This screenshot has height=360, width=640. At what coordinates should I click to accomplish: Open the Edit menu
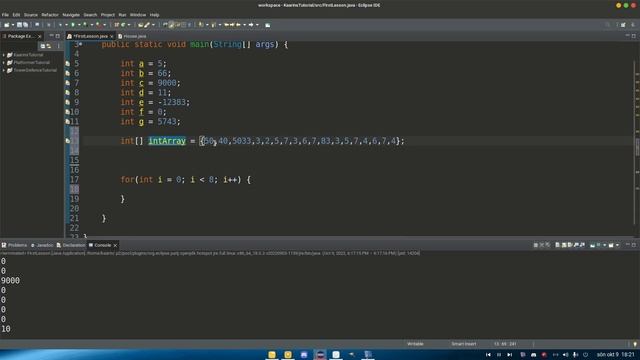[16, 15]
